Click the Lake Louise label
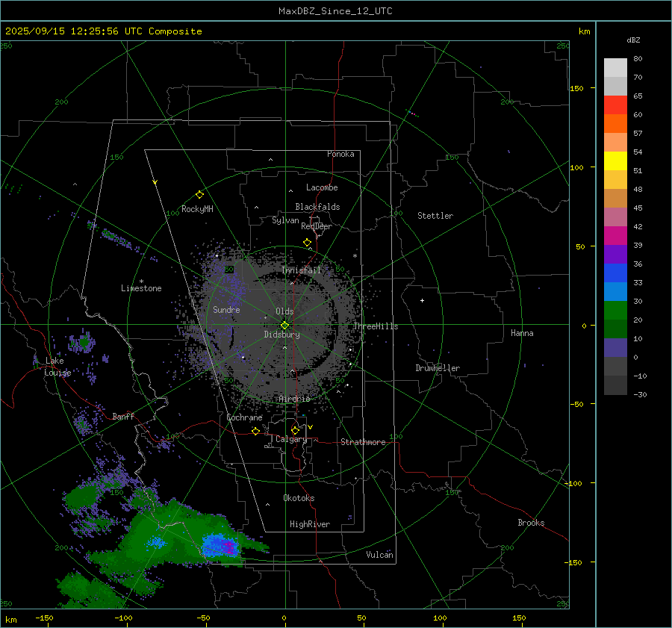672x628 pixels. click(57, 367)
